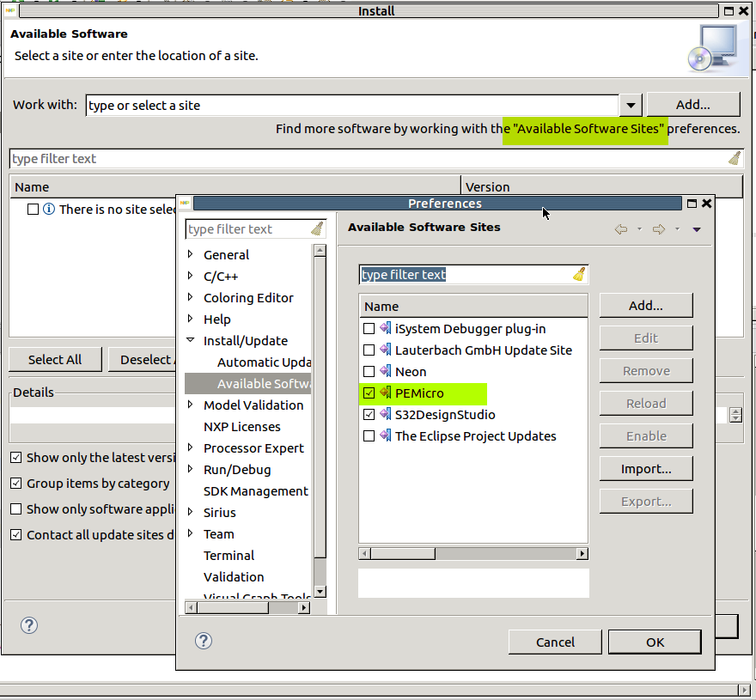Open Forward history dropdown arrow
Screen dimensions: 756x700
coord(678,229)
